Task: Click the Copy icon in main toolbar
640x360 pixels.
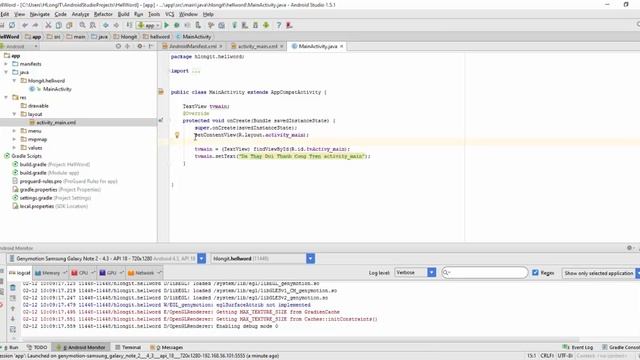Action: 59,25
